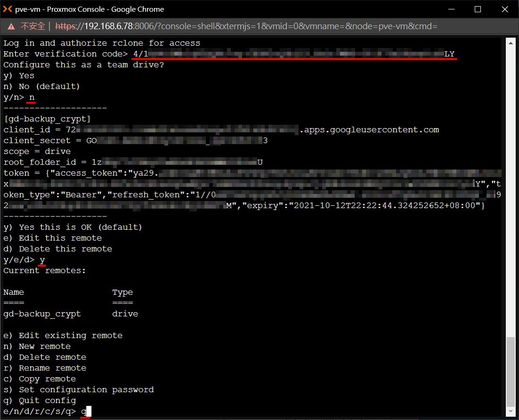
Task: Click the 'scope = drive' line
Action: coord(37,151)
